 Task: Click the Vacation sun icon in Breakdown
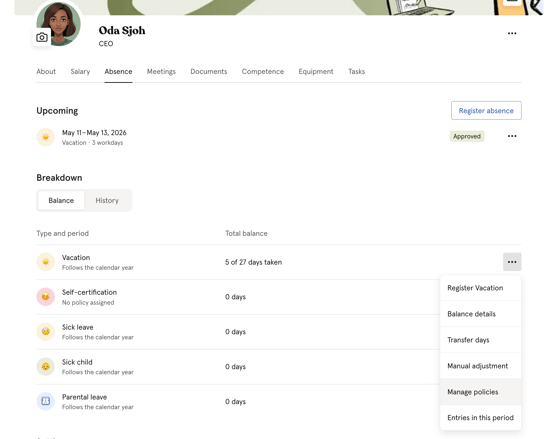pos(46,262)
